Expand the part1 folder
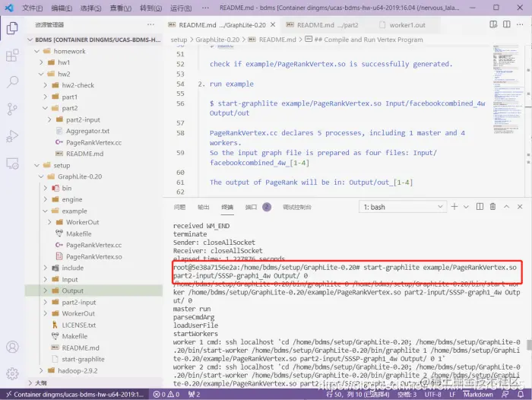 [94, 97]
